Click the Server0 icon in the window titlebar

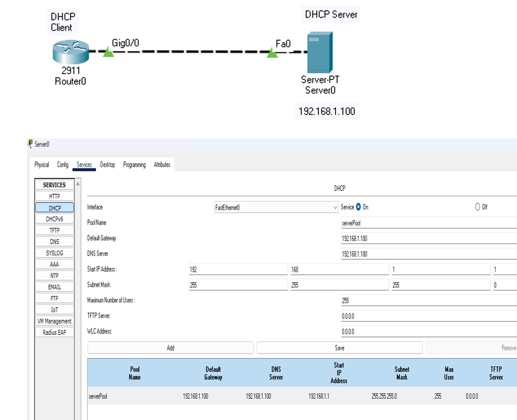(x=30, y=145)
